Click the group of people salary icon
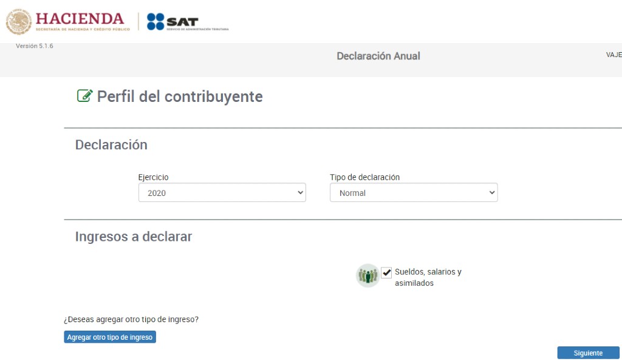622x364 pixels. tap(367, 275)
